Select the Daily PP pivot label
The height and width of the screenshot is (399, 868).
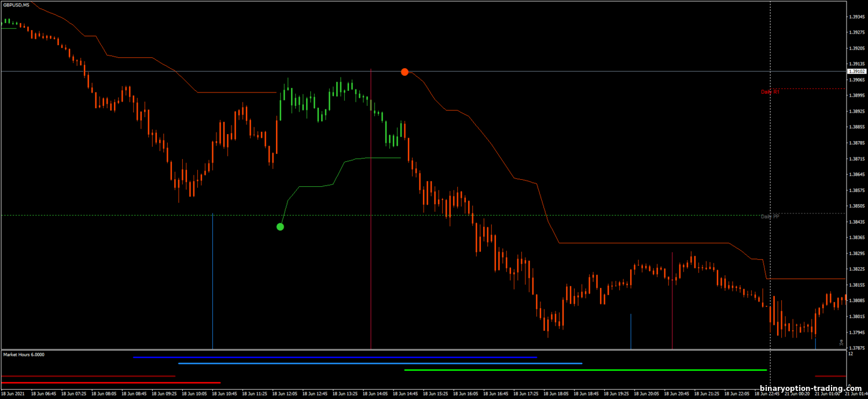pyautogui.click(x=770, y=216)
